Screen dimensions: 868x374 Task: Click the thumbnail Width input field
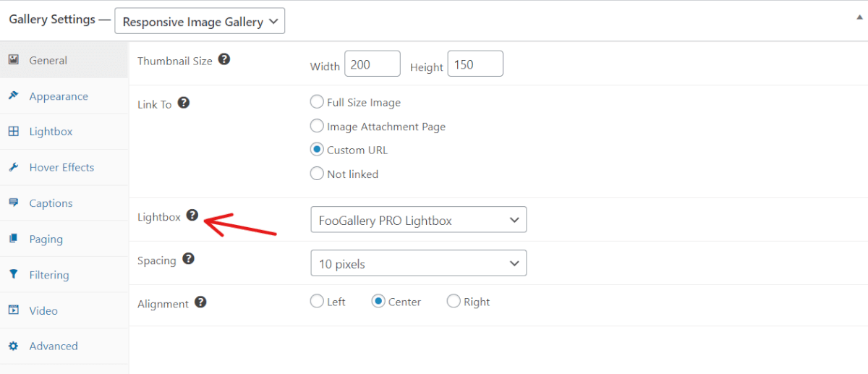coord(373,64)
